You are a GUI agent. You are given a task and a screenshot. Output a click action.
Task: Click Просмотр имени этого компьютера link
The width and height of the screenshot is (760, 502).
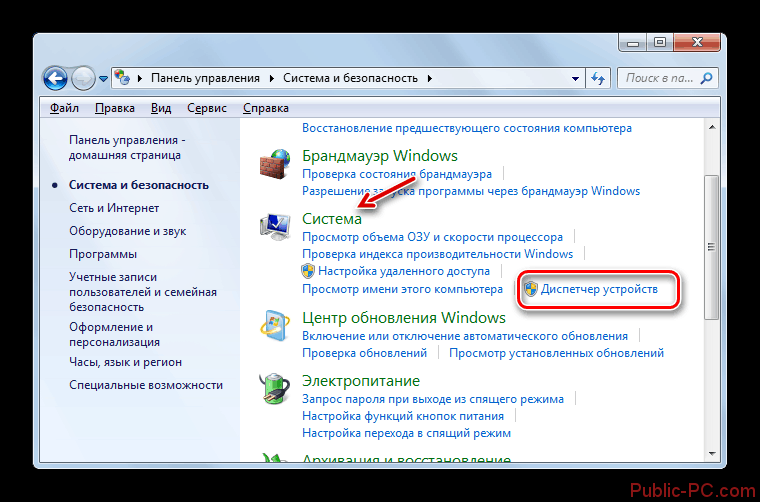(x=402, y=289)
